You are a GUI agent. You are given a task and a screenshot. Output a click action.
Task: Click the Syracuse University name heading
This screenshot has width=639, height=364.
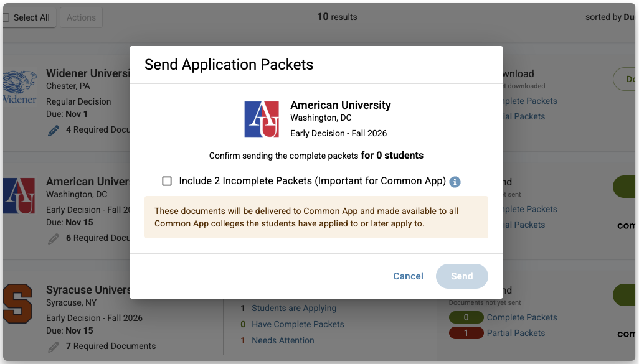point(88,290)
